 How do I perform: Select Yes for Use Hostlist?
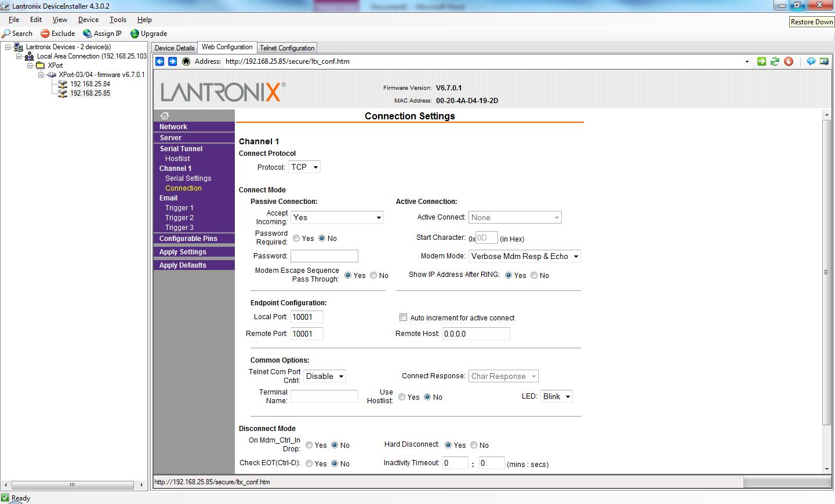click(402, 397)
